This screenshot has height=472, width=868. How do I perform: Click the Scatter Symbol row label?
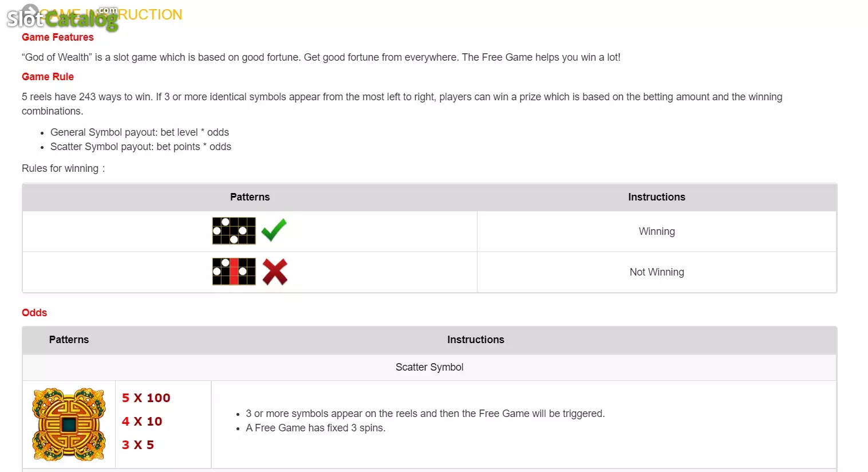coord(429,367)
